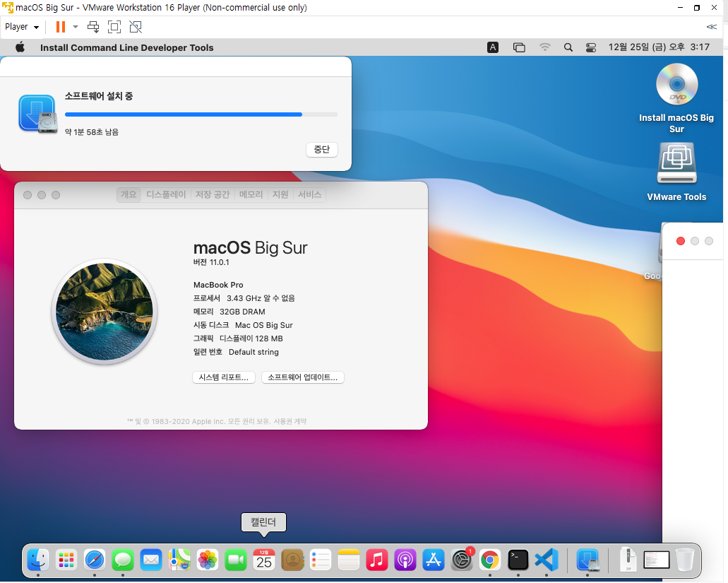Open Terminal from the Dock
The image size is (728, 583).
518,560
